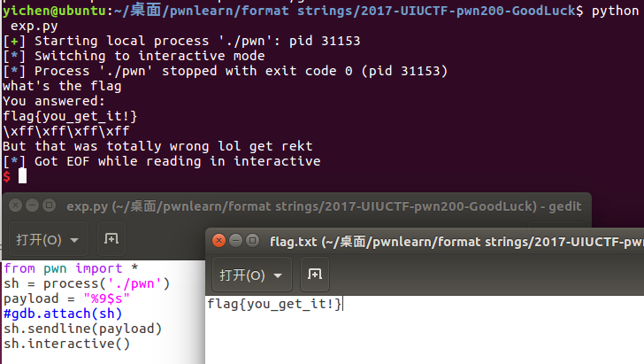The width and height of the screenshot is (644, 364).
Task: Place cursor in flag.txt text flag{you_get_it!}
Action: [274, 305]
